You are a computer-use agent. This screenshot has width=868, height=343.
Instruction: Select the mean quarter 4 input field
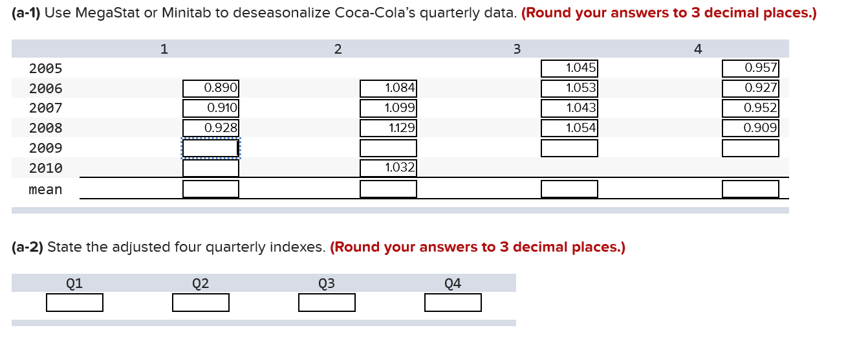(750, 189)
